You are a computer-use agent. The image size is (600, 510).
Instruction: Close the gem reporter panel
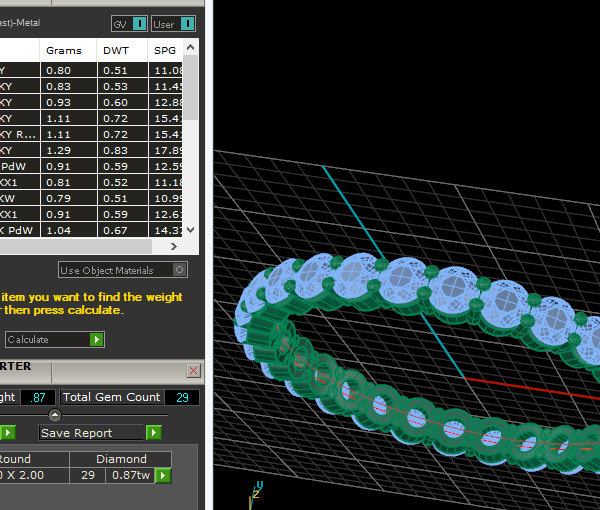coord(193,370)
